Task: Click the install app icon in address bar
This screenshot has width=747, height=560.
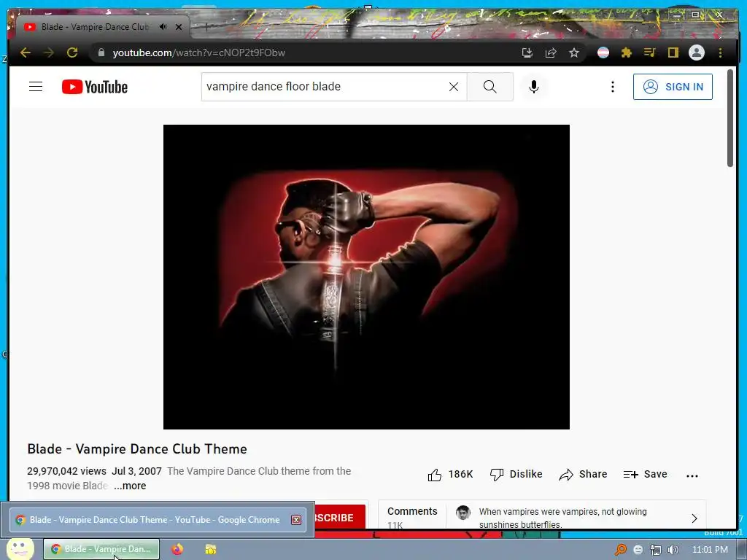Action: point(527,52)
